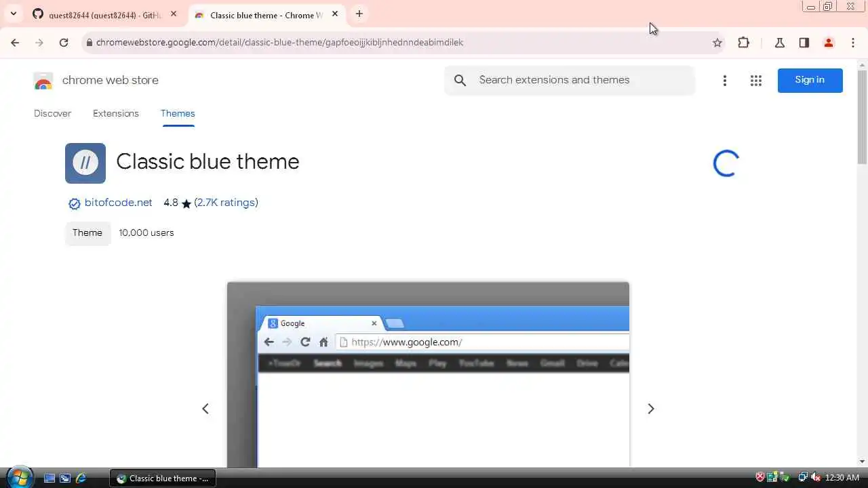This screenshot has width=868, height=488.
Task: Select the 10,000 users text
Action: pos(146,232)
